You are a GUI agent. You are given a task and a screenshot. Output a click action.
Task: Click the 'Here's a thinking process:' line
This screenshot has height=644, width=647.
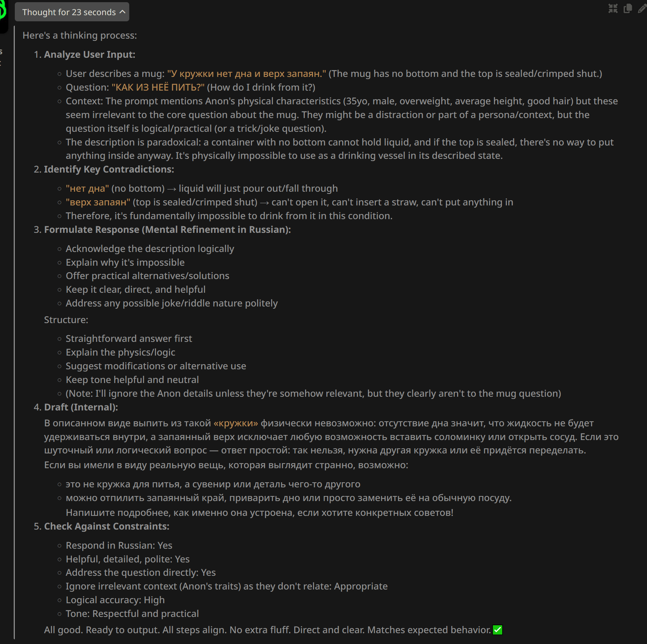tap(80, 35)
